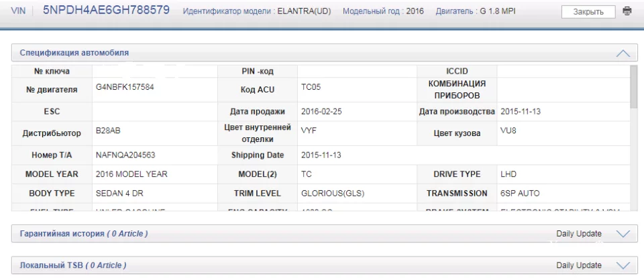This screenshot has width=644, height=278.
Task: Click the BODY TYPE label
Action: pyautogui.click(x=52, y=193)
